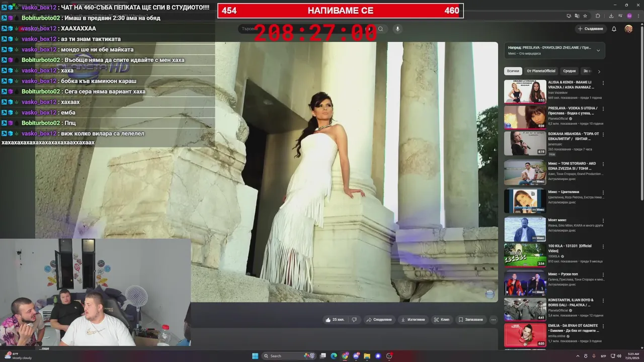Open the 'Микс – Цветелина' title
The image size is (644, 362).
(563, 192)
